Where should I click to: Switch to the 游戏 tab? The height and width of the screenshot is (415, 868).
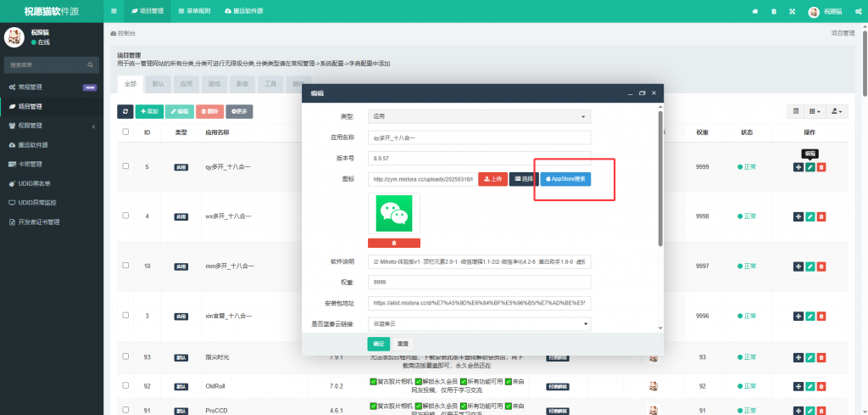[214, 84]
